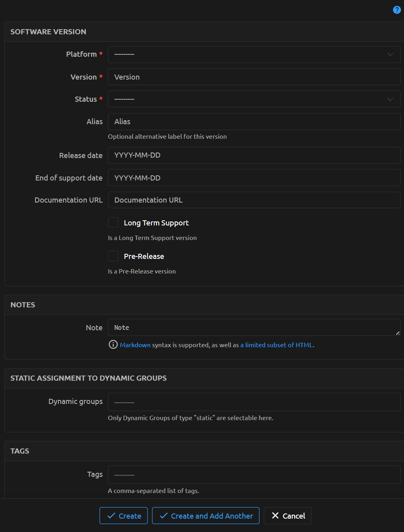Open the Dynamic groups selector
This screenshot has height=532, width=404.
click(x=254, y=402)
